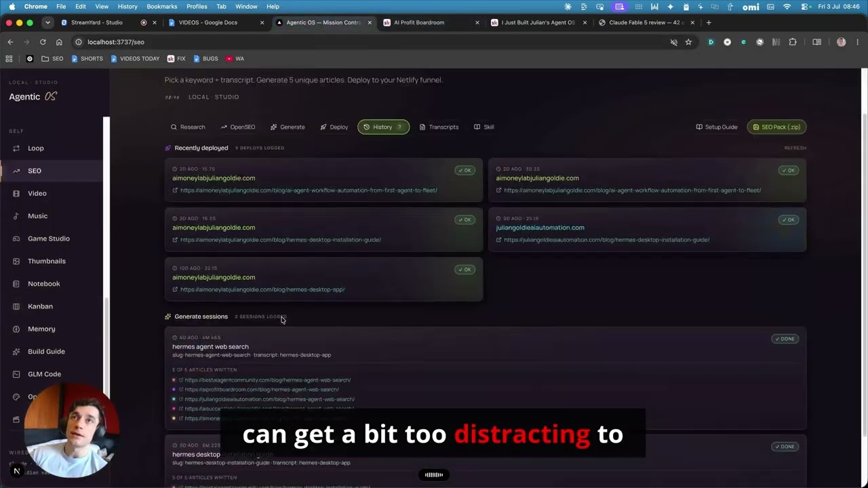The image size is (868, 488).
Task: Go back in the browser
Action: [x=10, y=42]
